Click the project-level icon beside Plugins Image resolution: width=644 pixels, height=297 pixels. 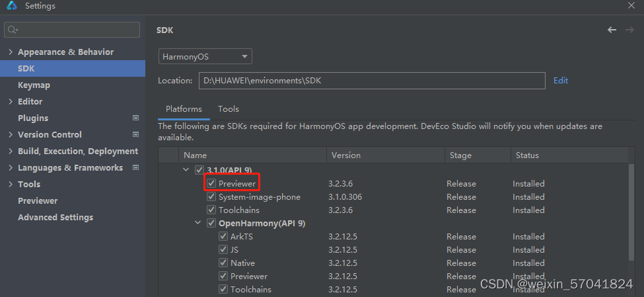pos(135,118)
